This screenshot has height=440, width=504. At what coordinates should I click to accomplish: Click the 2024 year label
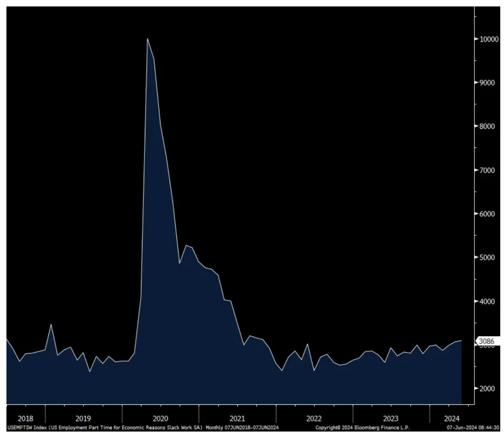[452, 419]
